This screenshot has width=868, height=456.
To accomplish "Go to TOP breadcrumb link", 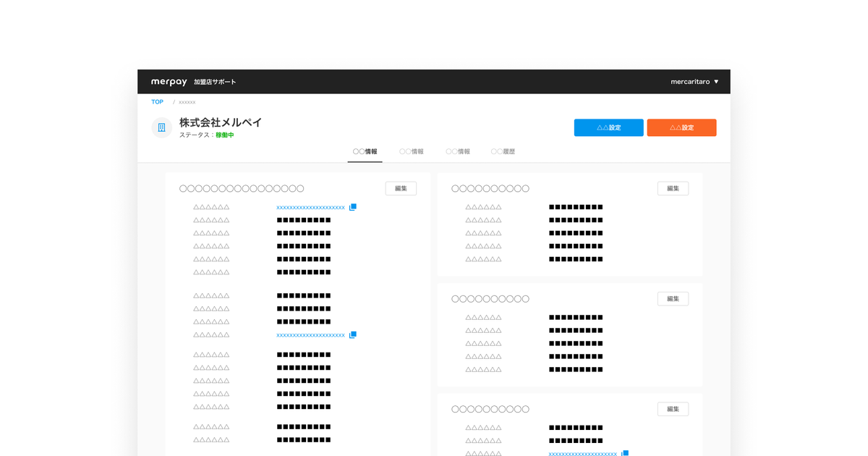I will pyautogui.click(x=157, y=102).
